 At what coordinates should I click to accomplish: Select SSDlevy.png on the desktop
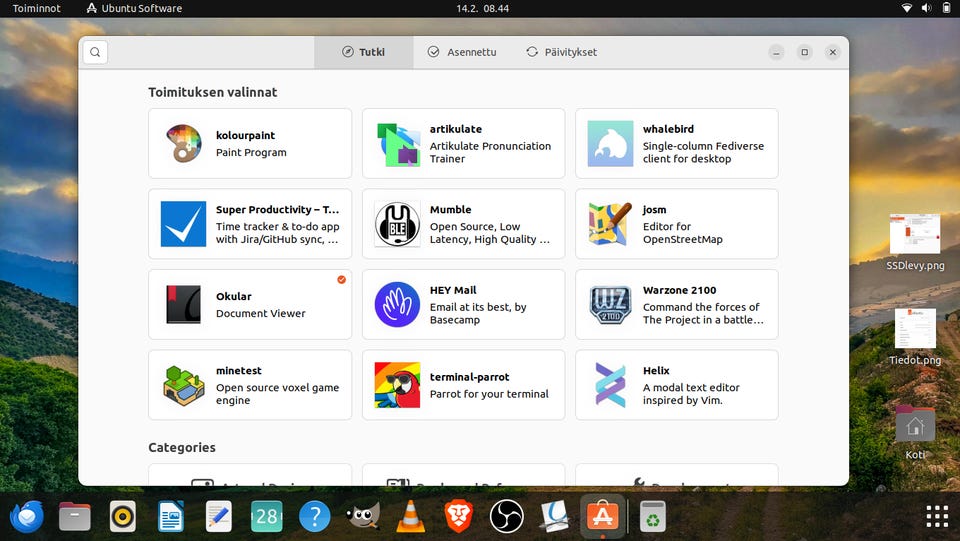[915, 242]
